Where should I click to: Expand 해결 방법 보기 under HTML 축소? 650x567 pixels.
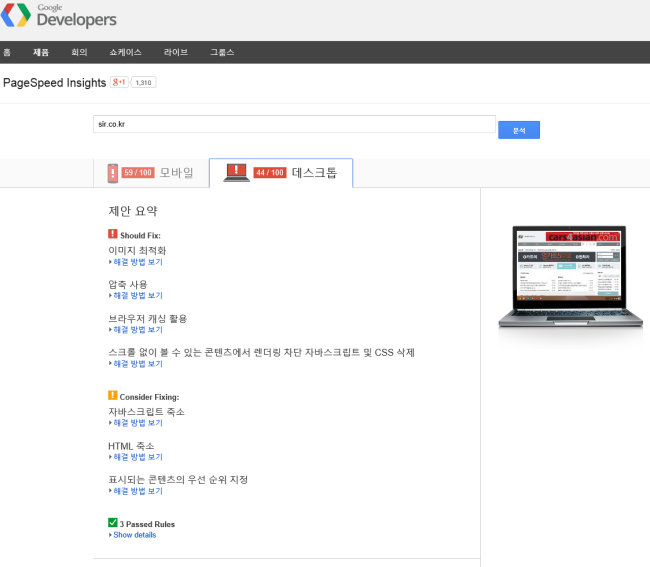tap(137, 457)
